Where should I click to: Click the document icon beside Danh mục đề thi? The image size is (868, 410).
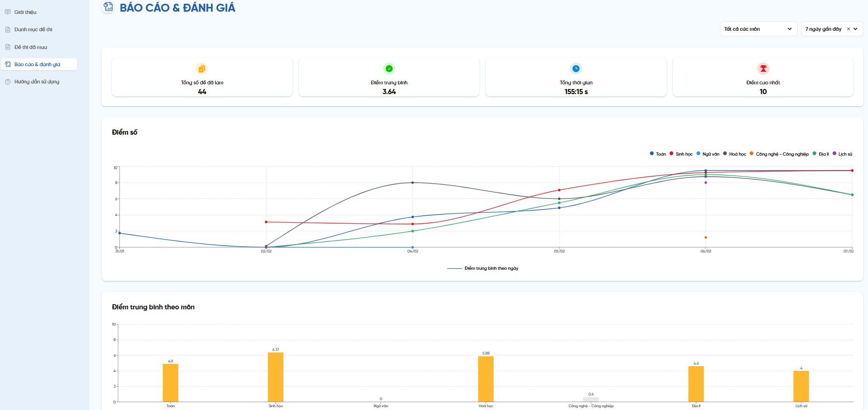(x=8, y=29)
